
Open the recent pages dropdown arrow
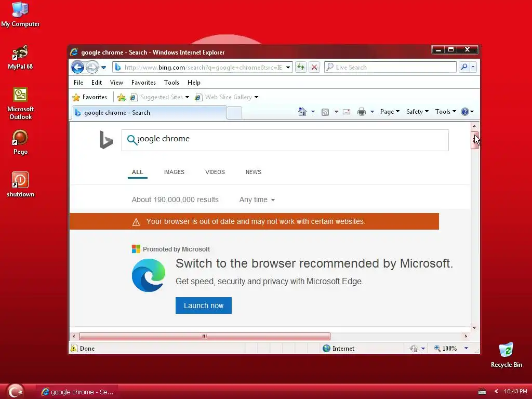[x=104, y=68]
